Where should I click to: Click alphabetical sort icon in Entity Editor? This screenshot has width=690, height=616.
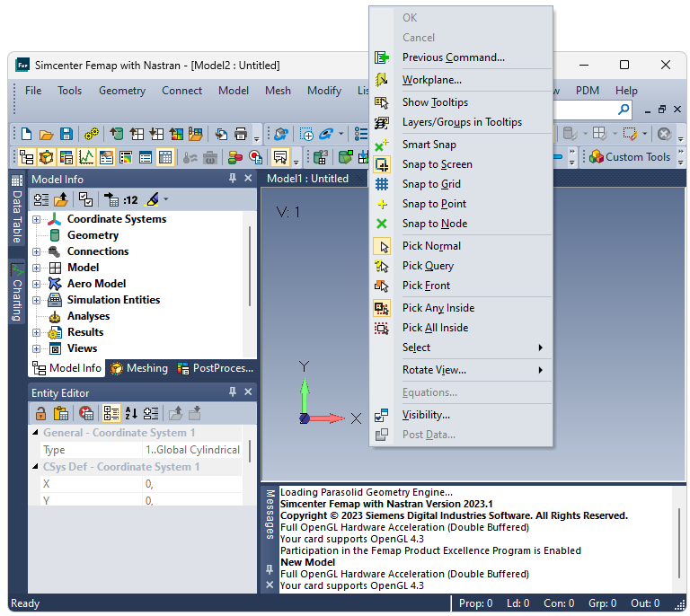pos(131,413)
